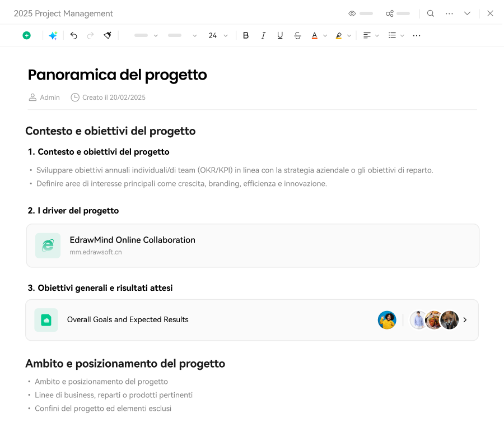Open the toolbar overflow more options
The width and height of the screenshot is (504, 427).
[416, 35]
